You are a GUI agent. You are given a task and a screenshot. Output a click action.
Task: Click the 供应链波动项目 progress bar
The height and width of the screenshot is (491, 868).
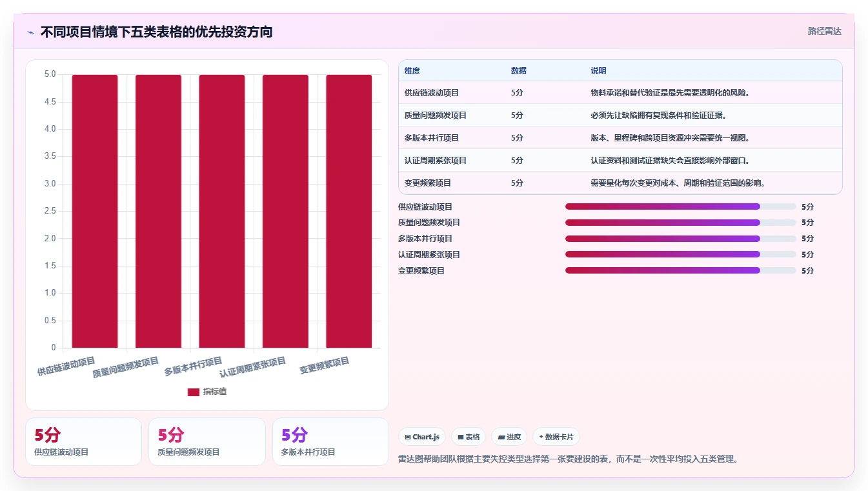point(681,206)
